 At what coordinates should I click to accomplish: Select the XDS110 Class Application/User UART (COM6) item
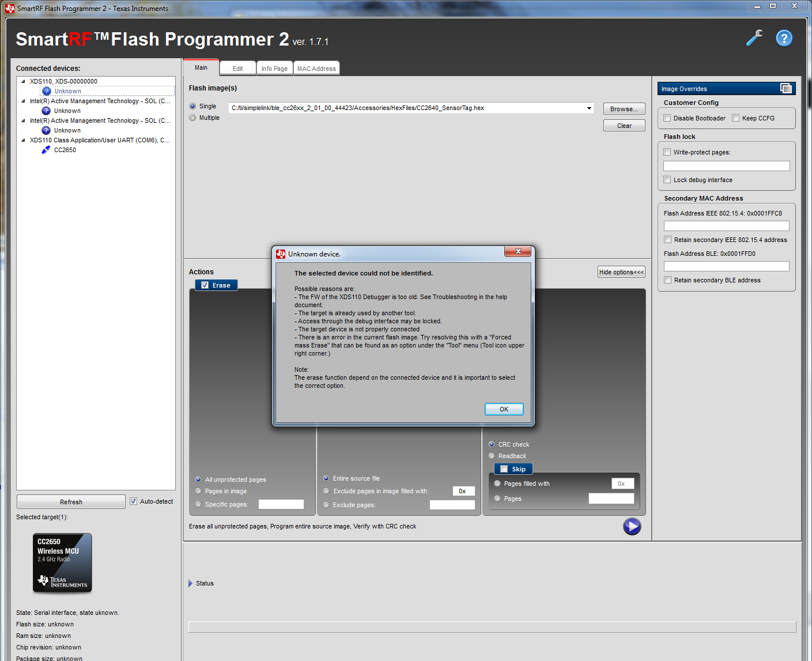click(100, 140)
